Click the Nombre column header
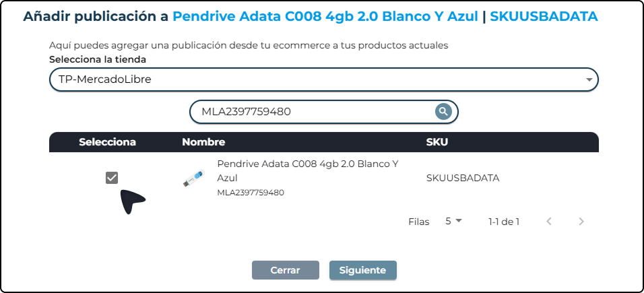This screenshot has width=644, height=293. (x=203, y=142)
